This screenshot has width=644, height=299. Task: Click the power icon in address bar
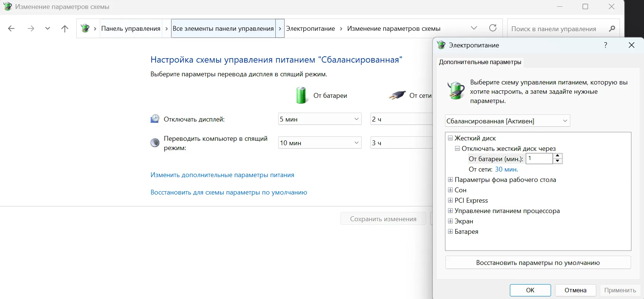click(x=85, y=28)
